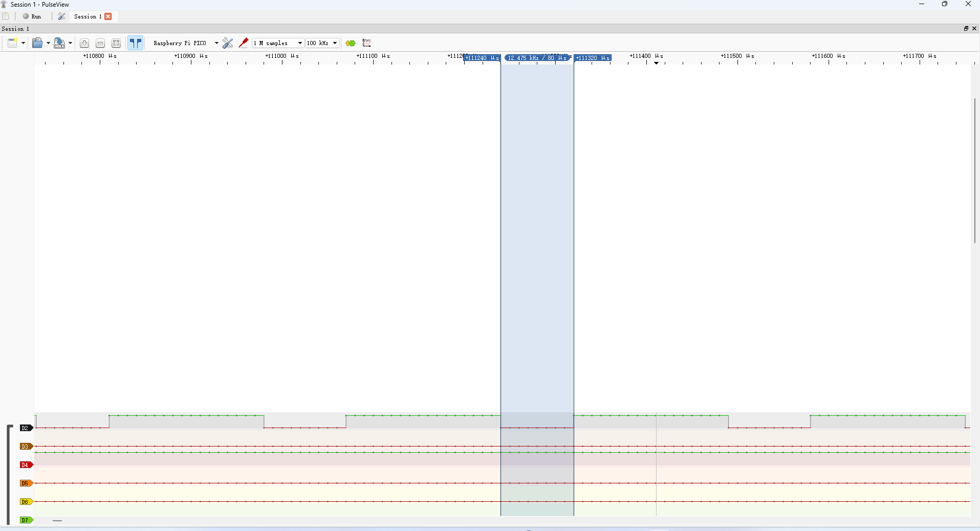Screen dimensions: 980x531
Task: Open the device configure wrench-screwdriver icon
Action: point(228,43)
